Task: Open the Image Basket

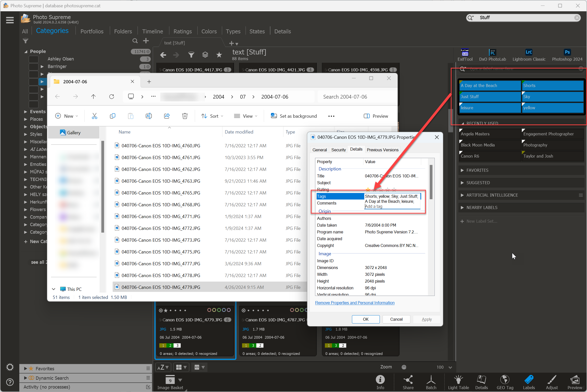Action: point(170,382)
